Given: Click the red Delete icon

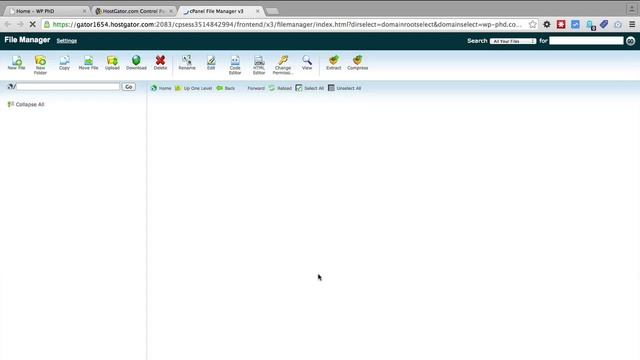Looking at the screenshot, I should tap(160, 62).
